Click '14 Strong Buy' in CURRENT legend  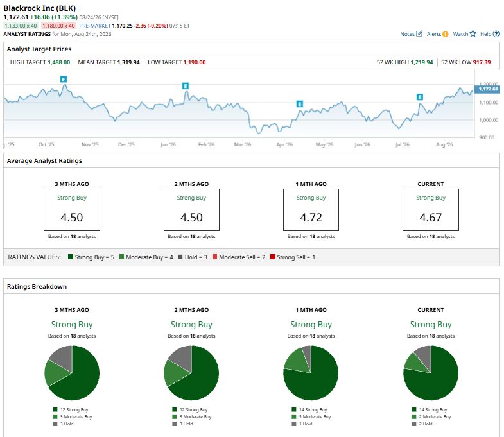433,409
